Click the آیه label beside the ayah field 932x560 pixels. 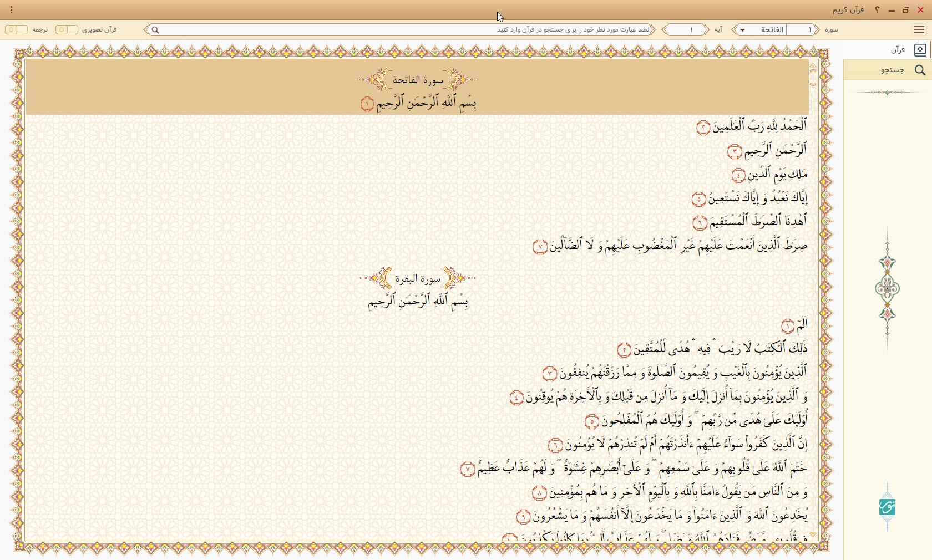pos(718,30)
